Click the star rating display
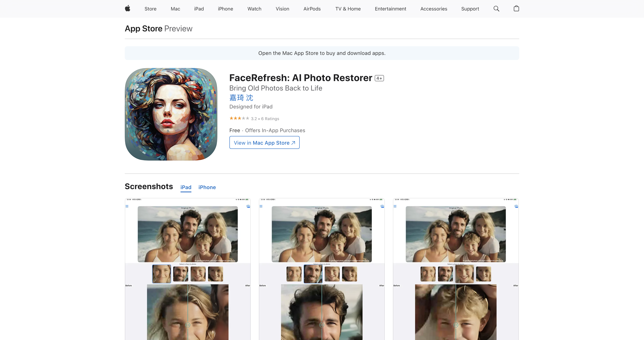This screenshot has width=644, height=340. pos(239,118)
